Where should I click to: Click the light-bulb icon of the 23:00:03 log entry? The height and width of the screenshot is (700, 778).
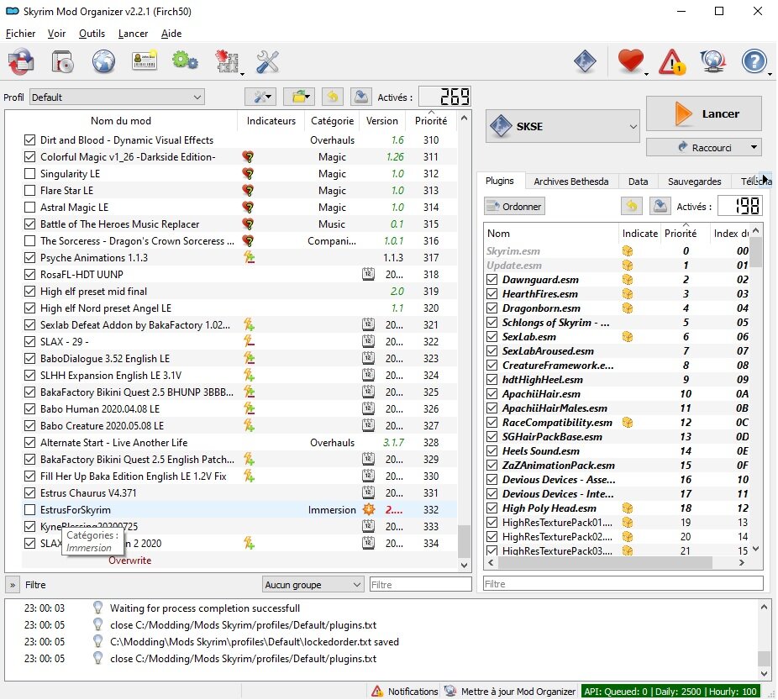(x=97, y=608)
